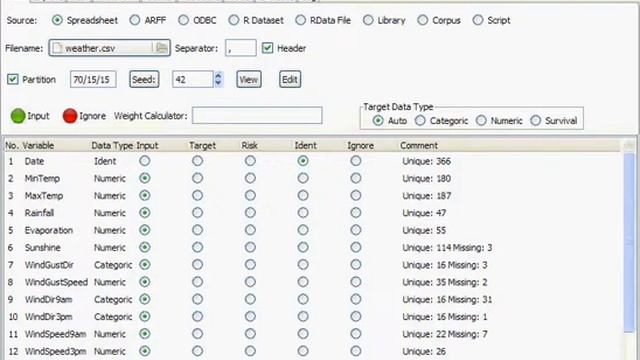This screenshot has height=360, width=640.
Task: Choose the R Dataset source option
Action: [233, 20]
